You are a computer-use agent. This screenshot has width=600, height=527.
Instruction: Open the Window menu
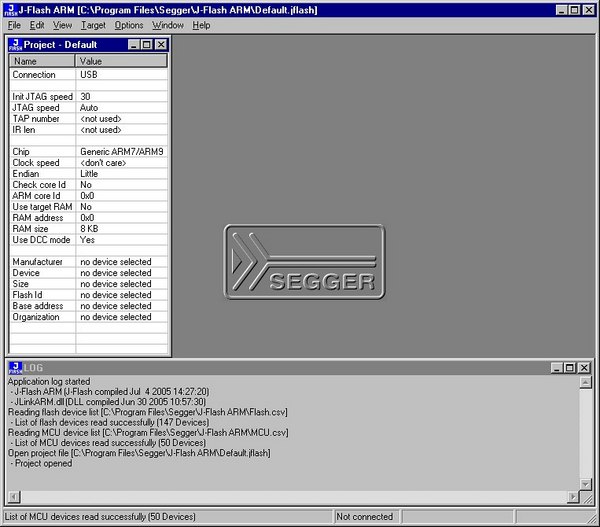(168, 25)
